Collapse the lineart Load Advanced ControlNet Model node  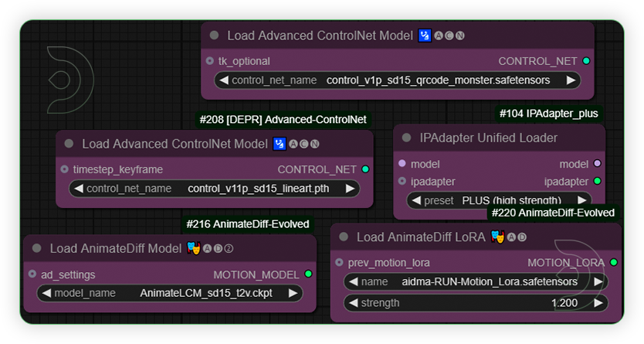coord(69,144)
